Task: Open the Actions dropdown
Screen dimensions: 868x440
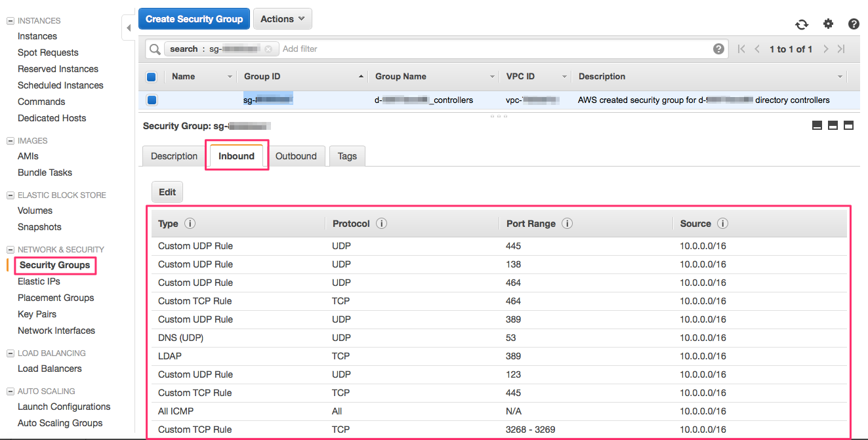Action: [x=282, y=18]
